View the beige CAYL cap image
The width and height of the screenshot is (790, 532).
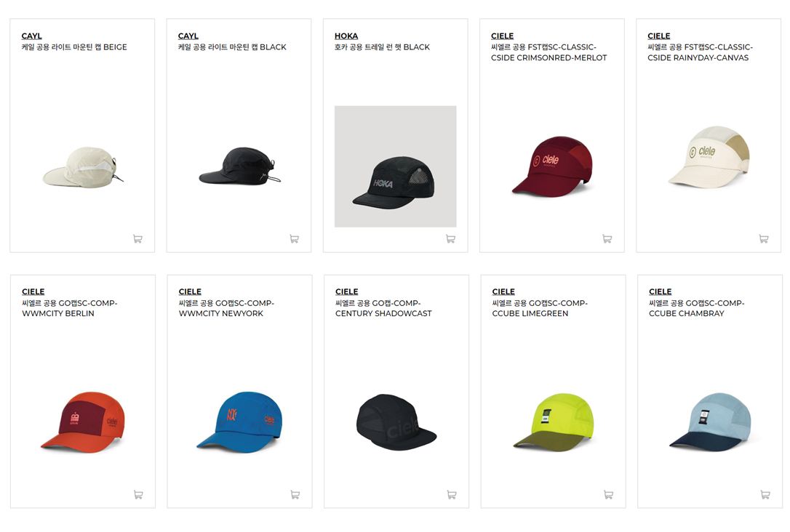point(83,167)
